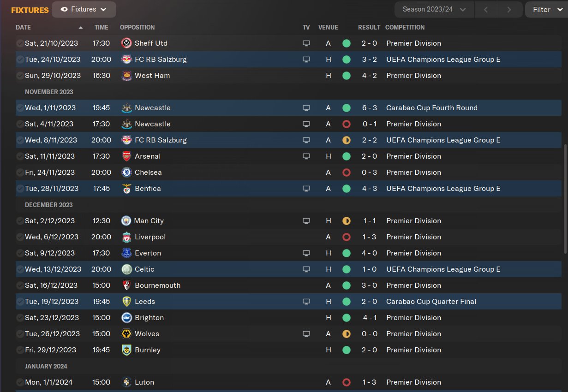
Task: Click the vertical scrollbar thumb
Action: 565,198
